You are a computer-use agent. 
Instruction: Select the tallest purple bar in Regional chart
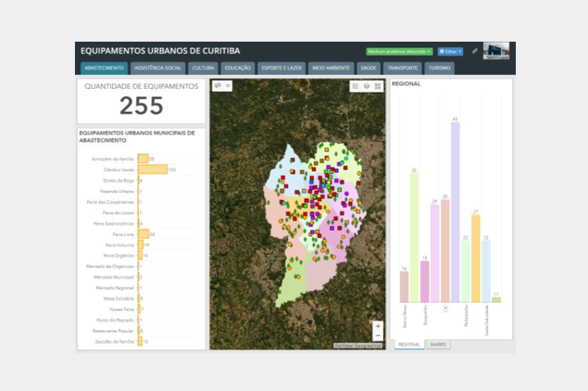pos(455,212)
